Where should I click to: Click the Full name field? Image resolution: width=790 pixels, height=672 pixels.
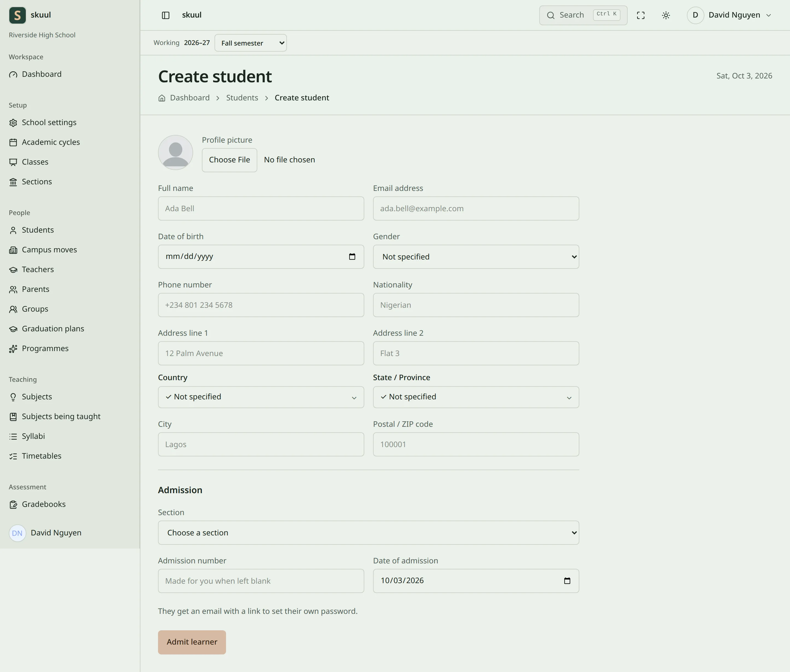(261, 208)
